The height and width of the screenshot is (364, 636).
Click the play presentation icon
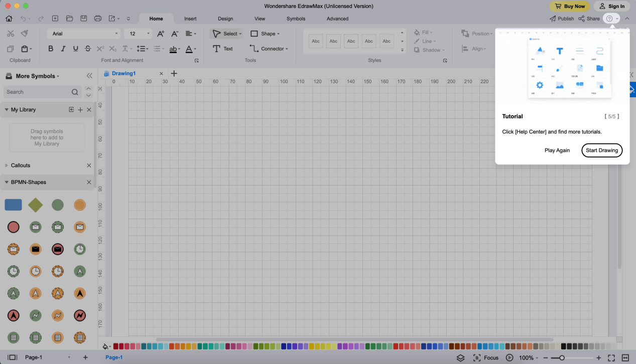pyautogui.click(x=510, y=358)
